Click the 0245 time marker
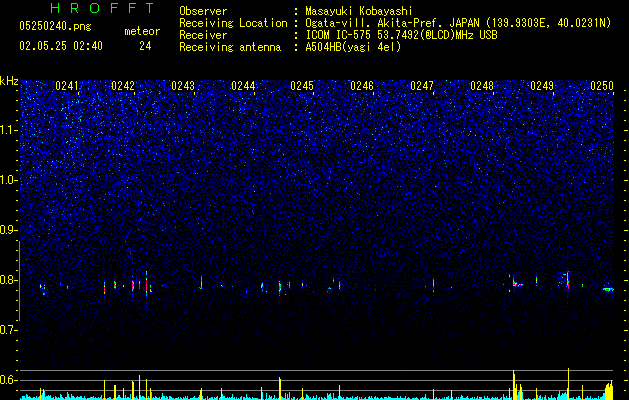Screen dimensions: 629x400 (x=302, y=86)
